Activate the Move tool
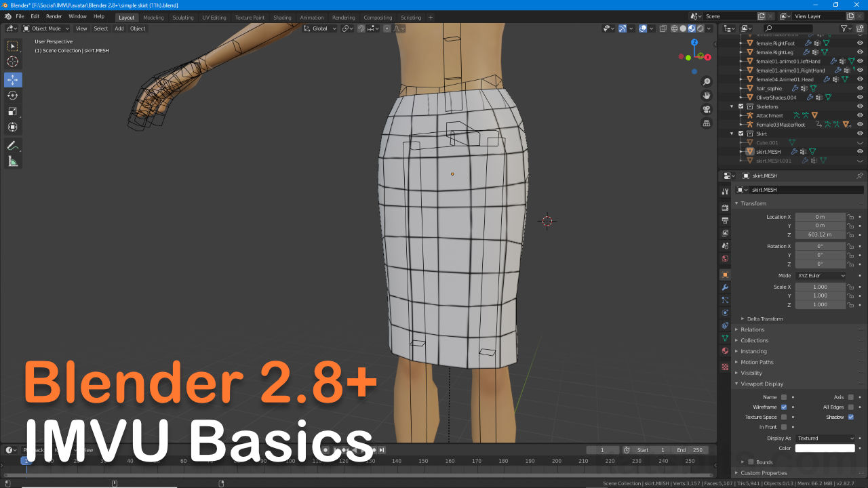The width and height of the screenshot is (868, 488). pos(13,80)
